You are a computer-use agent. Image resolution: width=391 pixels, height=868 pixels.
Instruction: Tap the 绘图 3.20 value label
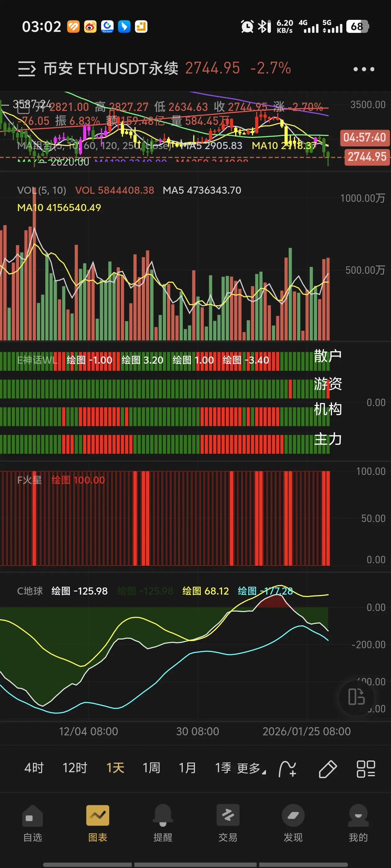pos(142,360)
